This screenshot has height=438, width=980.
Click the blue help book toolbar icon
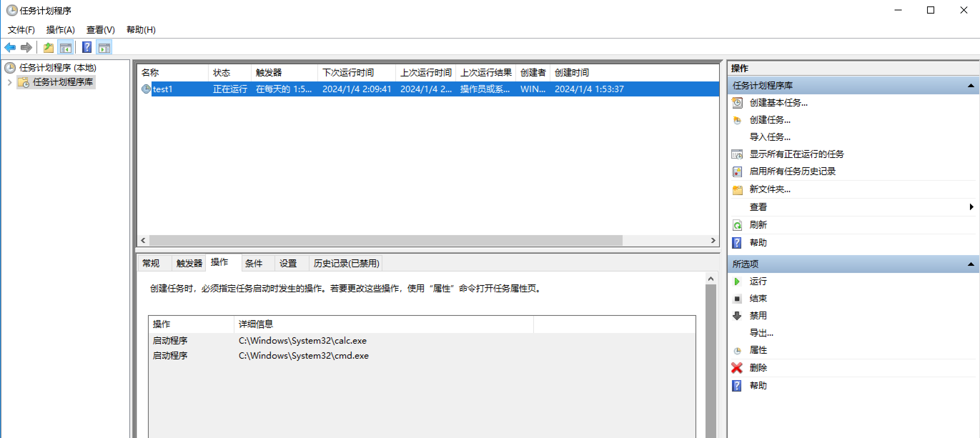87,48
